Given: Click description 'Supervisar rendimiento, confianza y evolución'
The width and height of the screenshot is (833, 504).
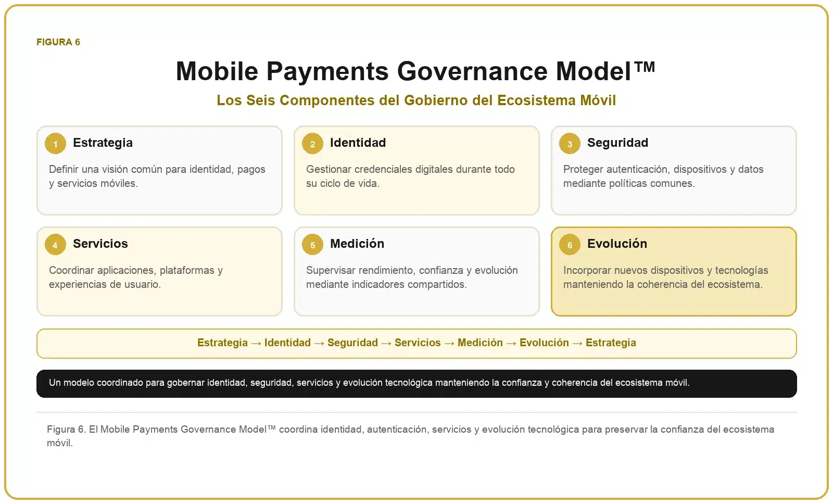Looking at the screenshot, I should pyautogui.click(x=412, y=277).
